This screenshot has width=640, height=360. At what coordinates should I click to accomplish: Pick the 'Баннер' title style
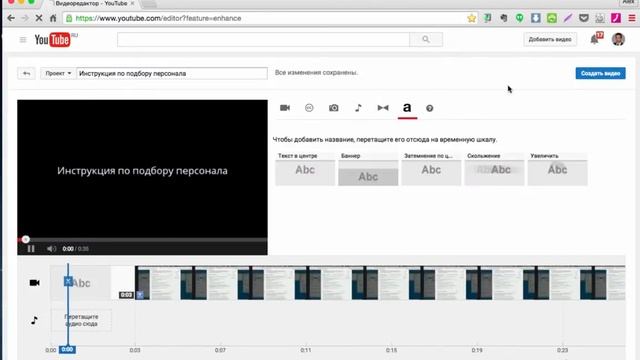(x=368, y=169)
